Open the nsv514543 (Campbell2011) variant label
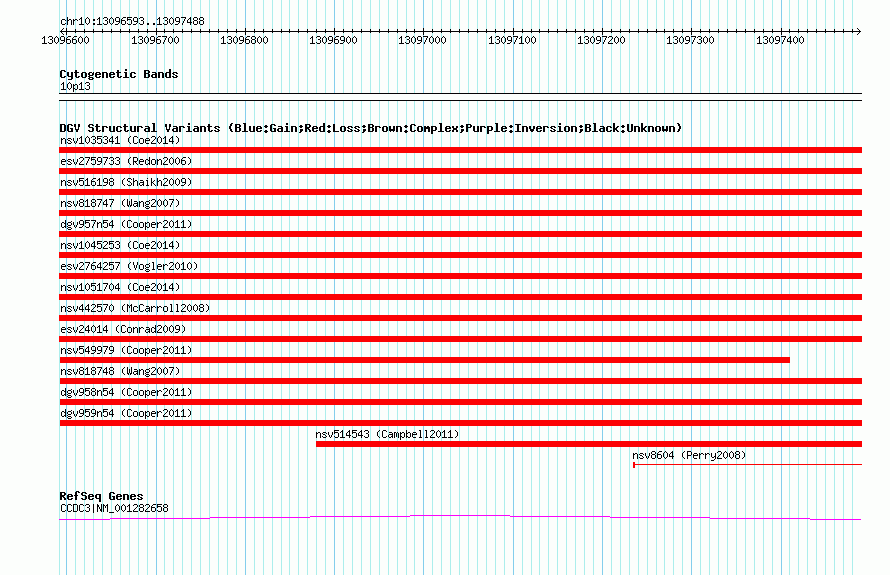The image size is (890, 575). click(387, 434)
